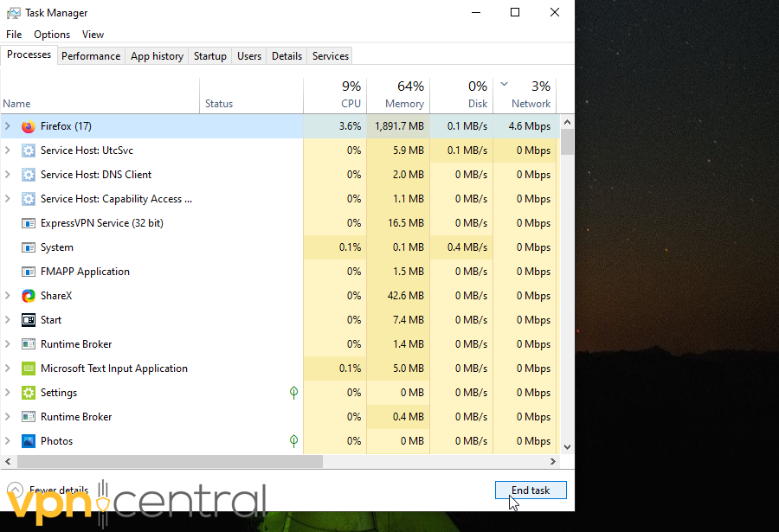Screen dimensions: 779x532
Task: Select the Processes tab
Action: click(x=29, y=54)
